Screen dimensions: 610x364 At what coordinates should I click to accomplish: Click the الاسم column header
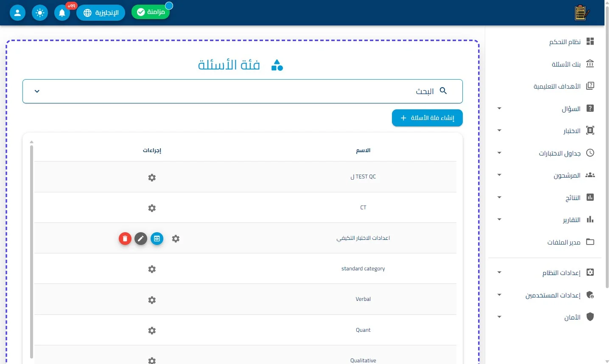click(363, 150)
